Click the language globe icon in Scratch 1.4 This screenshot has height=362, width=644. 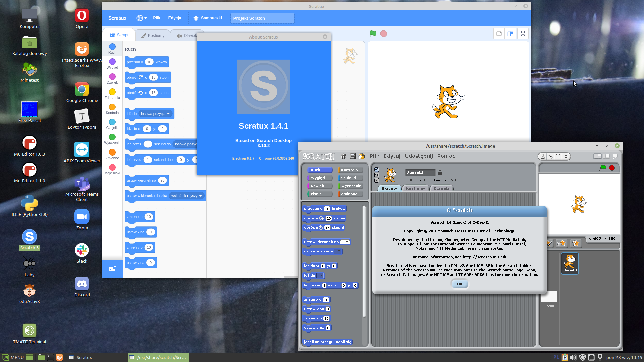344,156
